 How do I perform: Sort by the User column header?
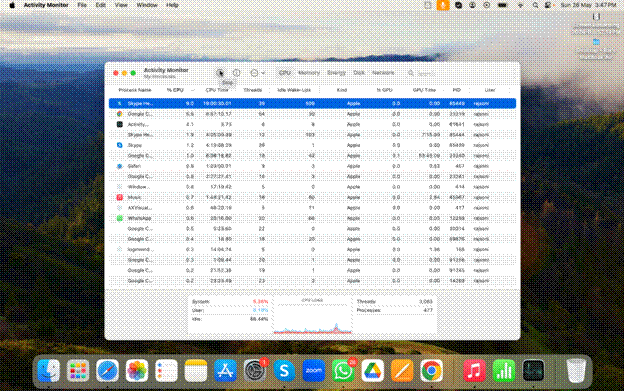point(490,90)
